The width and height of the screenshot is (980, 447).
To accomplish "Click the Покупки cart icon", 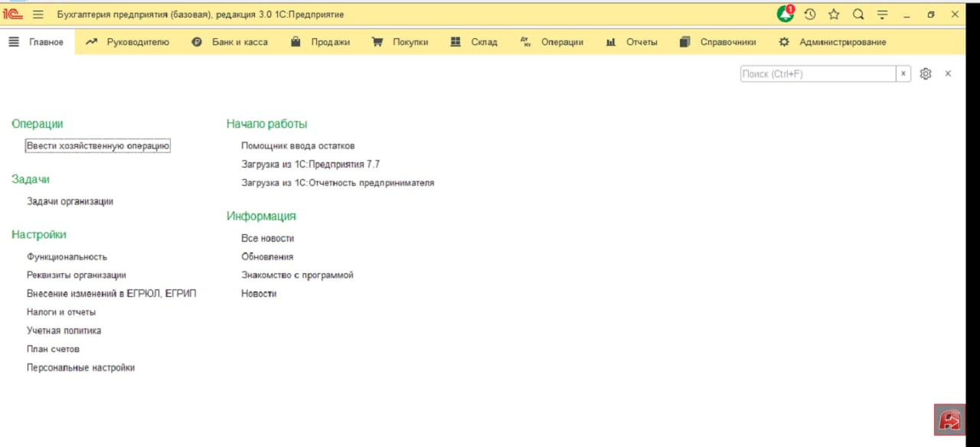I will point(377,42).
